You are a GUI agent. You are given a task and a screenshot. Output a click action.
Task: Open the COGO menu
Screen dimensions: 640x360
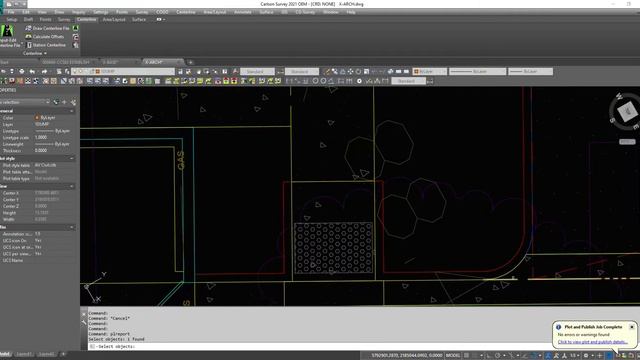162,12
